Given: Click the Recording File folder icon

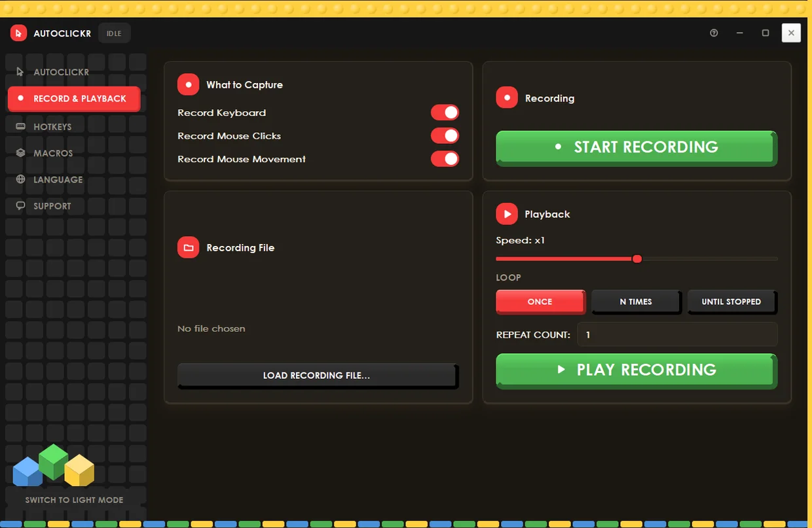Looking at the screenshot, I should tap(188, 247).
